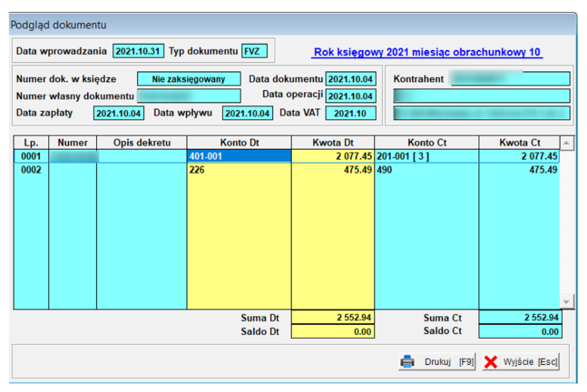Click the Nie zaksięgowany field

click(188, 79)
